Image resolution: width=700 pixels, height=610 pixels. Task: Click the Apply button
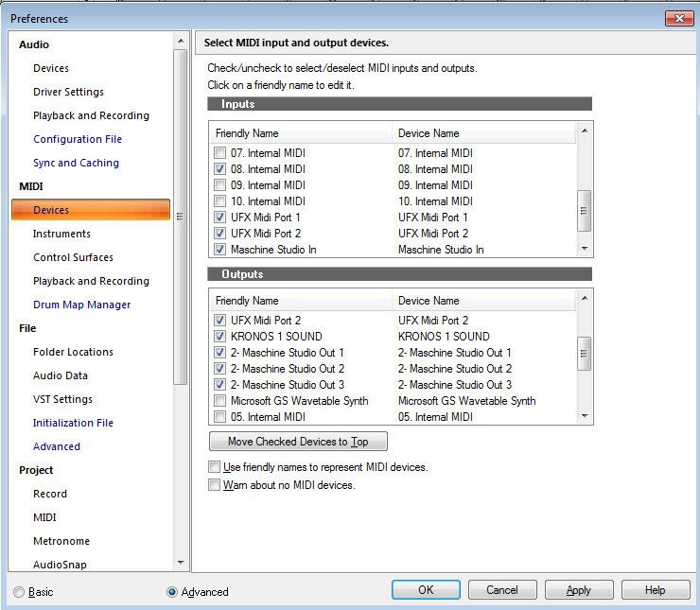(x=579, y=590)
